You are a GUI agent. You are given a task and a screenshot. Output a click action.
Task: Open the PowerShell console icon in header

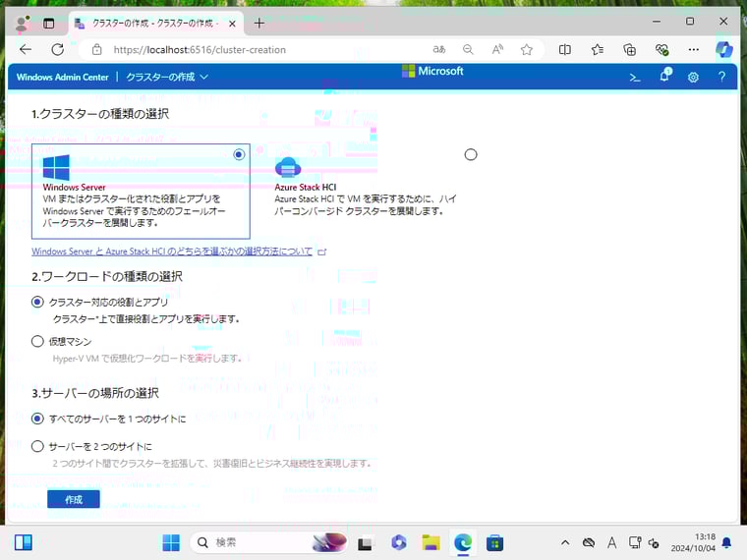(x=635, y=78)
